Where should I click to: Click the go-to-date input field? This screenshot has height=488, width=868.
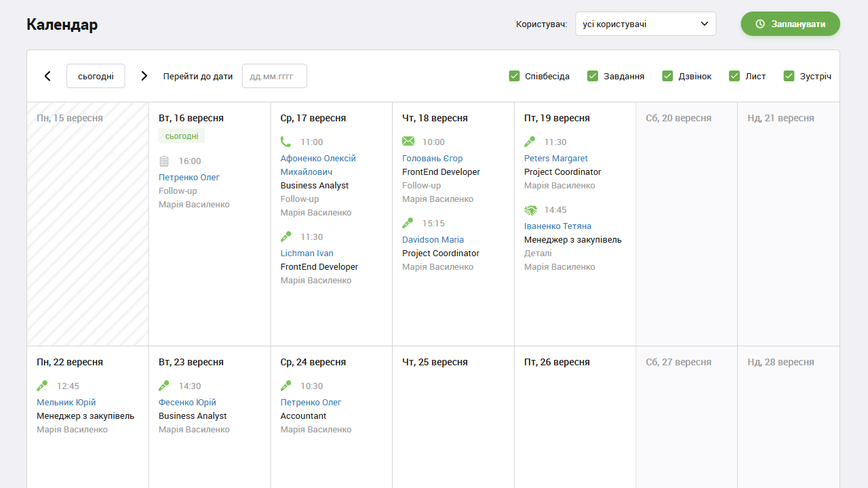[x=274, y=76]
